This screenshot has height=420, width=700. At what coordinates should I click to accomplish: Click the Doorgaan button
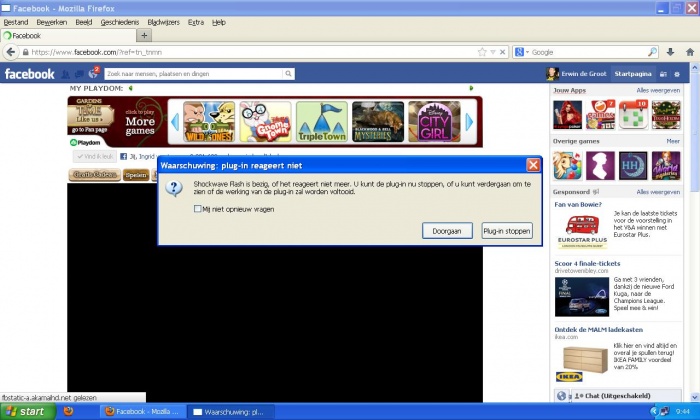[x=447, y=231]
